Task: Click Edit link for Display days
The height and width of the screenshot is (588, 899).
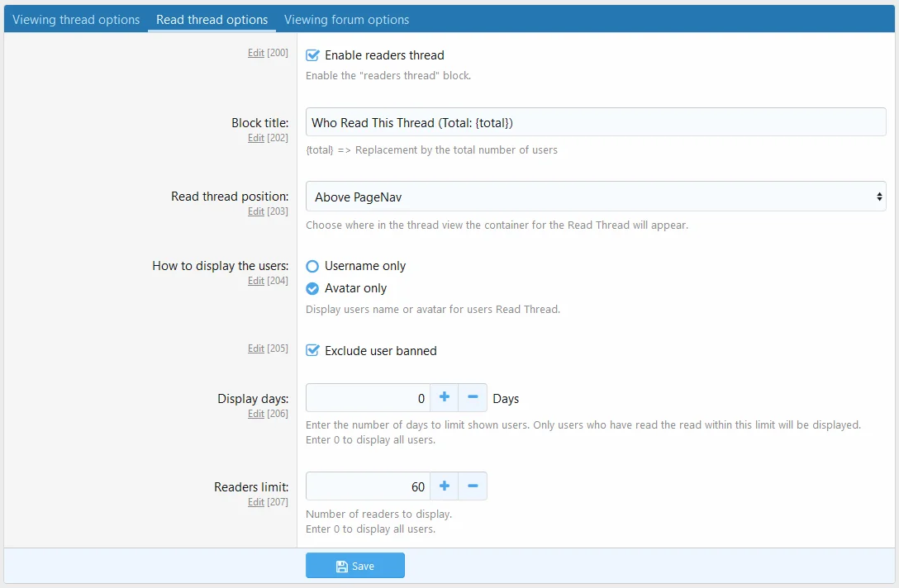Action: coord(256,414)
